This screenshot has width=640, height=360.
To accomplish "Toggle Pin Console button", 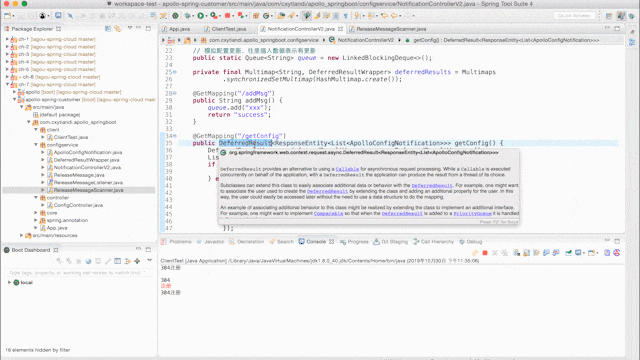I will click(568, 253).
